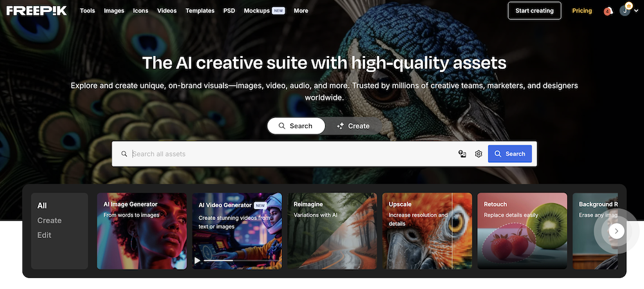Viewport: 644px width, 289px height.
Task: Click the magnifier icon inside search field
Action: coord(124,154)
